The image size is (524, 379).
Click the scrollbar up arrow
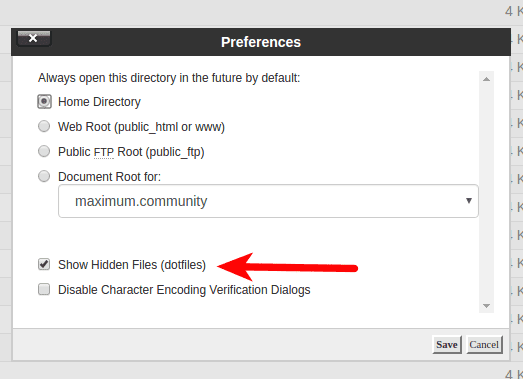(x=487, y=79)
